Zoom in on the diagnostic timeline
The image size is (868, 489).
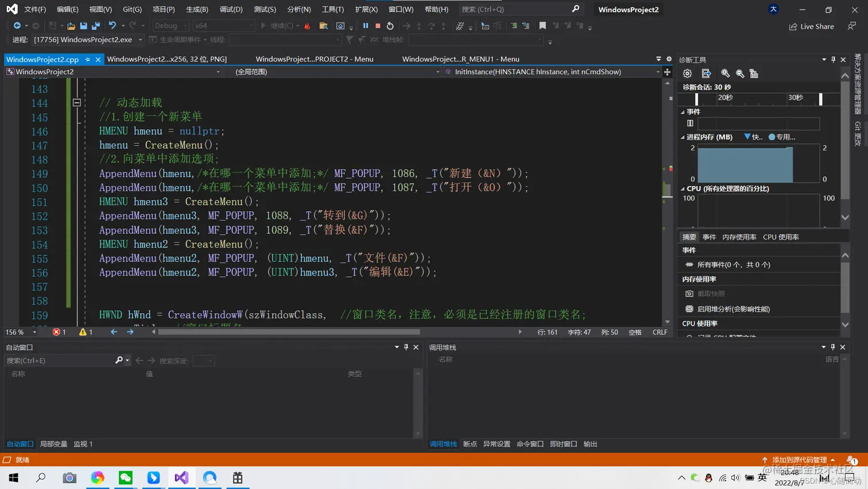(x=726, y=74)
